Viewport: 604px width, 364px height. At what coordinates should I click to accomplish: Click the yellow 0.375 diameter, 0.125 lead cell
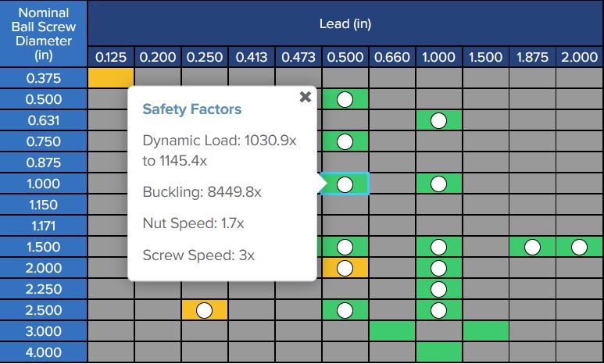click(x=110, y=78)
